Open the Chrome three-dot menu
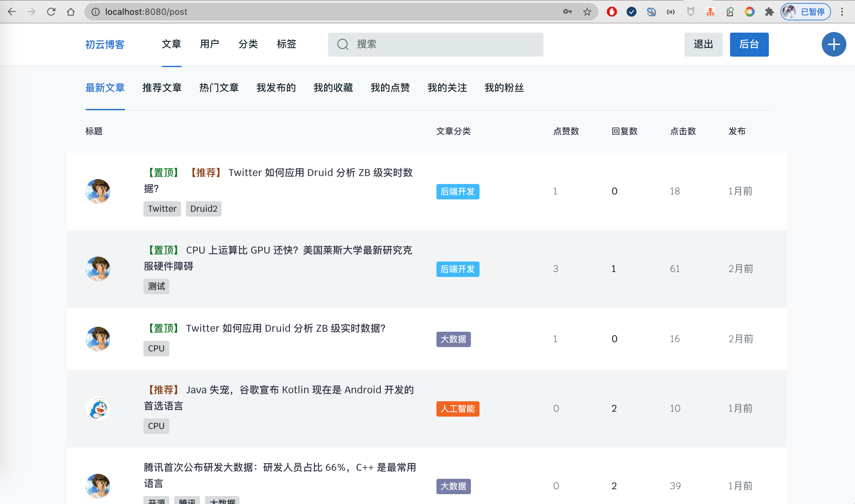This screenshot has height=504, width=855. pyautogui.click(x=842, y=12)
